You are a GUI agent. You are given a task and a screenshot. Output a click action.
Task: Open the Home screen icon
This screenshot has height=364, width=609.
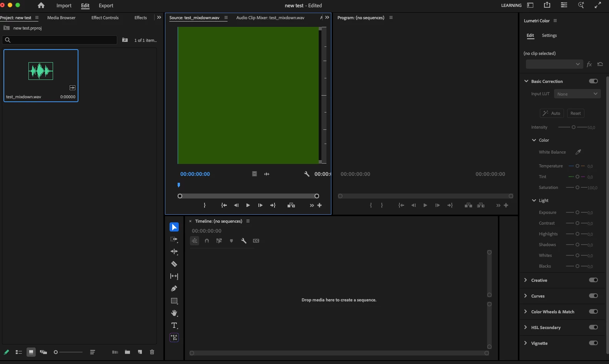click(x=41, y=5)
